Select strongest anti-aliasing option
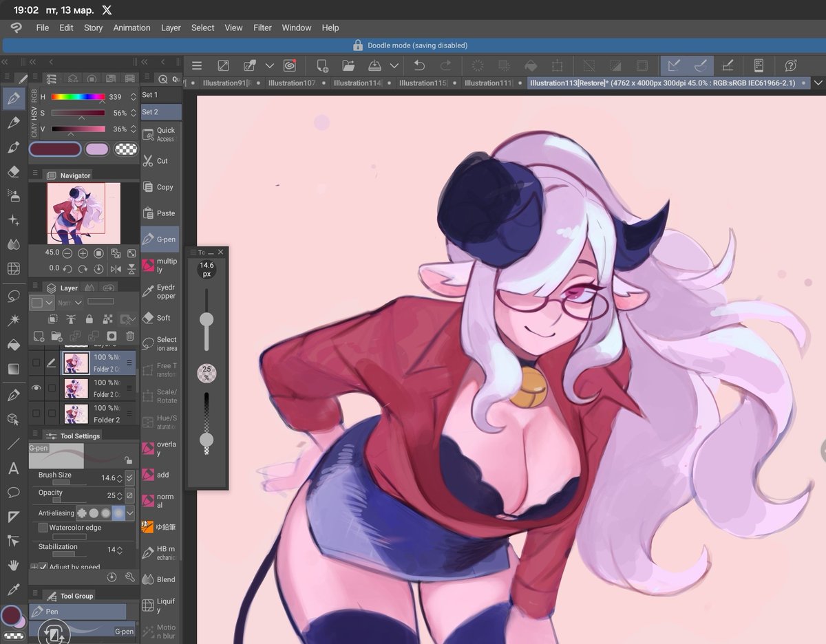The height and width of the screenshot is (644, 826). tap(118, 513)
